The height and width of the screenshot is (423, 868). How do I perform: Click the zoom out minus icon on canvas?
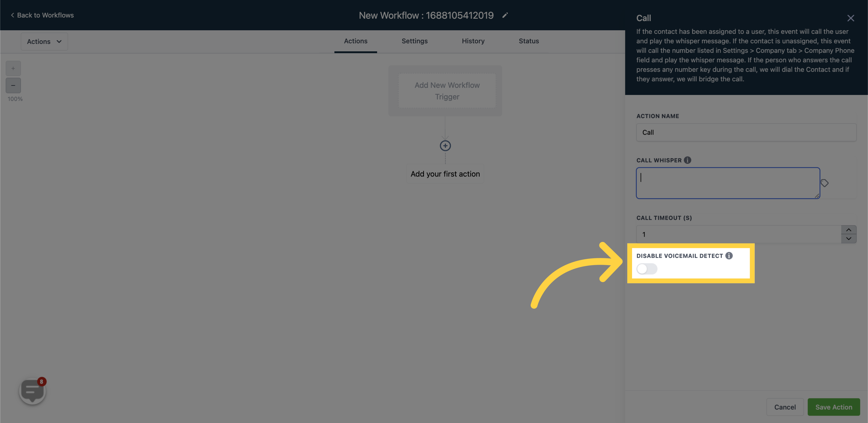[x=13, y=85]
